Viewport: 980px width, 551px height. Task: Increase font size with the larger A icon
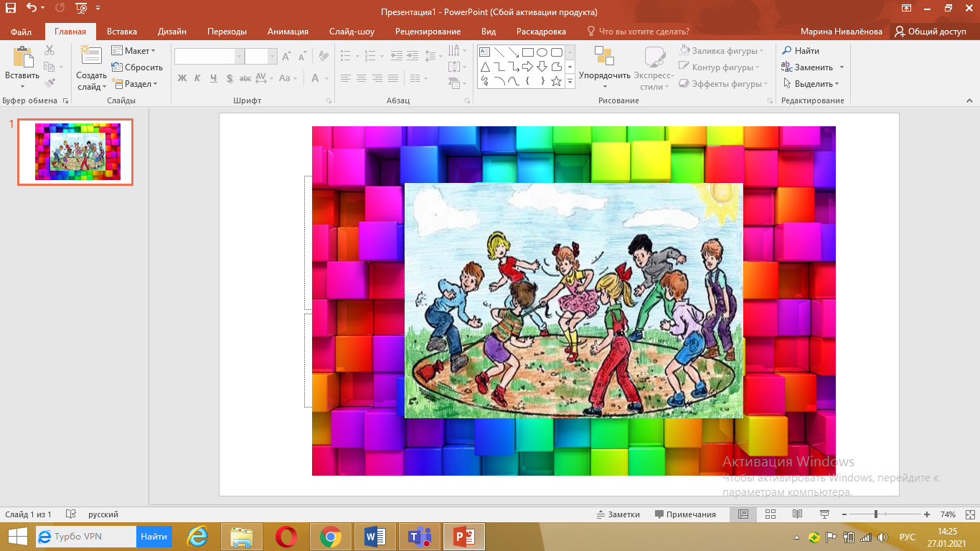coord(286,56)
